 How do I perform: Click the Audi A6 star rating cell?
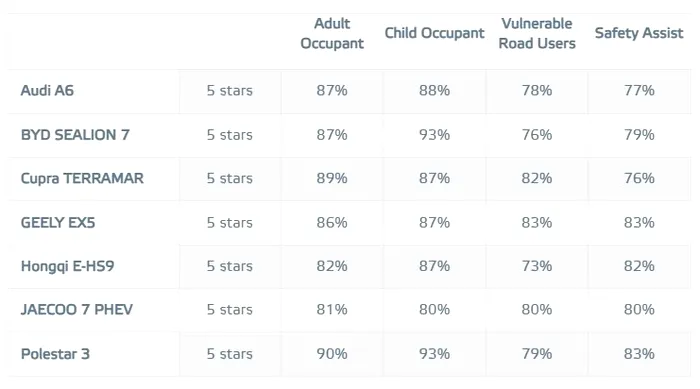230,91
